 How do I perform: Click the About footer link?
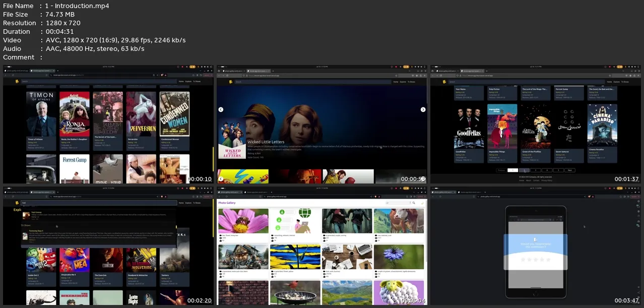pos(529,180)
